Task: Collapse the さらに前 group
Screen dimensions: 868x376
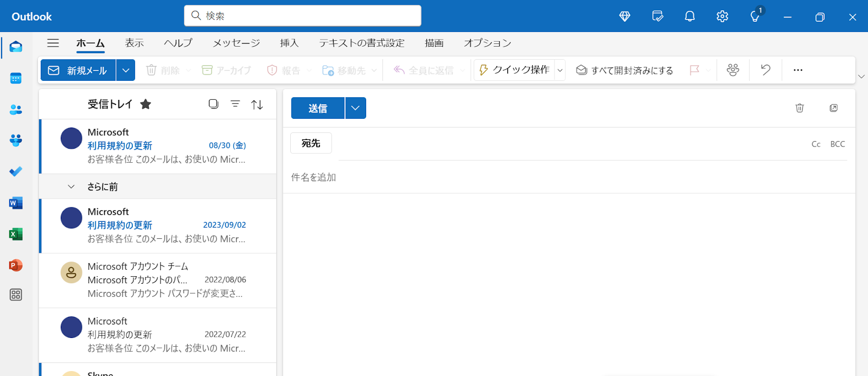Action: coord(71,187)
